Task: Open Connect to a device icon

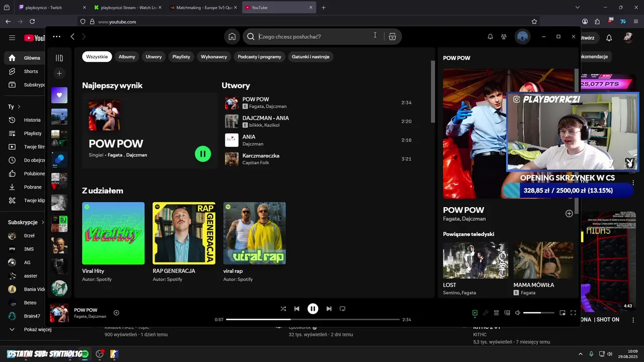Action: pyautogui.click(x=507, y=313)
